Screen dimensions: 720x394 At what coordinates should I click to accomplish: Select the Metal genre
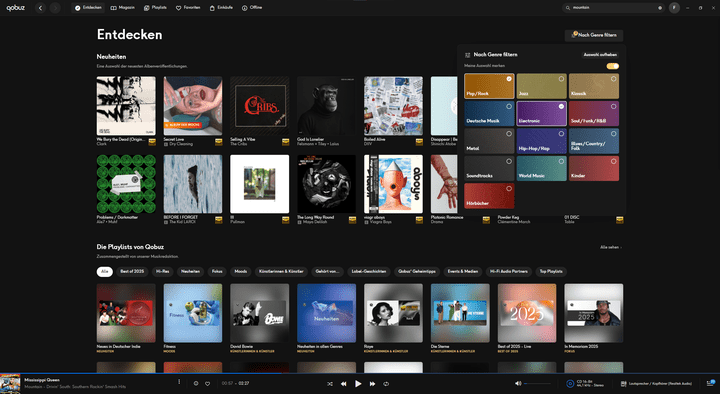[x=489, y=141]
